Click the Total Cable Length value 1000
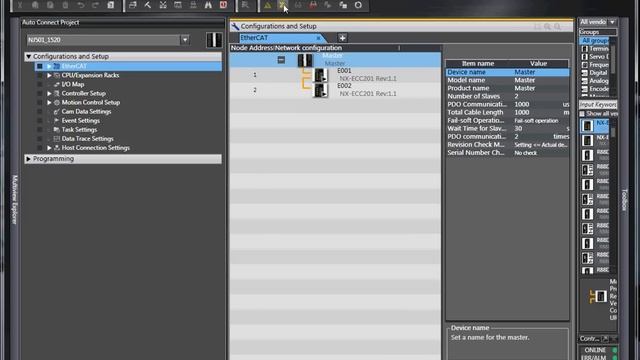The width and height of the screenshot is (640, 360). [522, 112]
